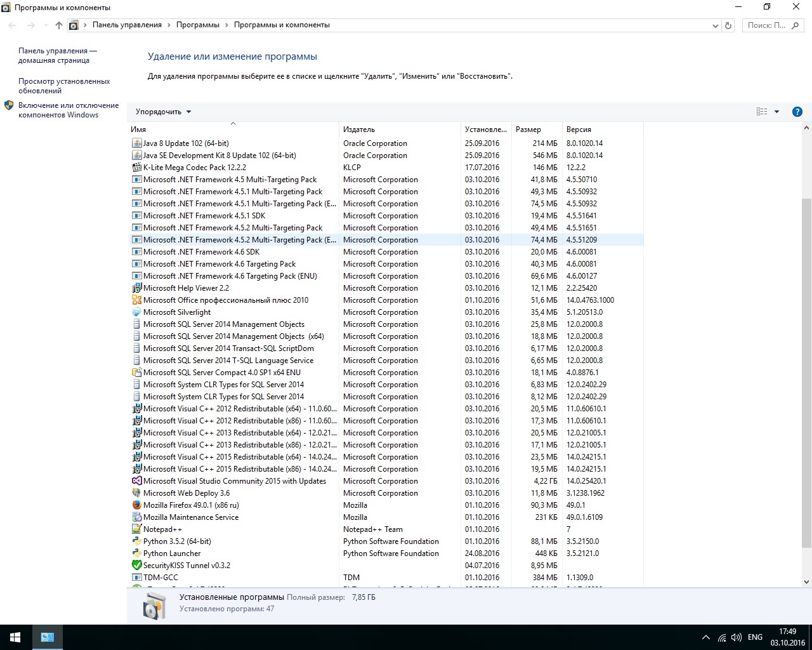Open Панель управления домашняя страница link
The width and height of the screenshot is (812, 650).
pos(58,55)
